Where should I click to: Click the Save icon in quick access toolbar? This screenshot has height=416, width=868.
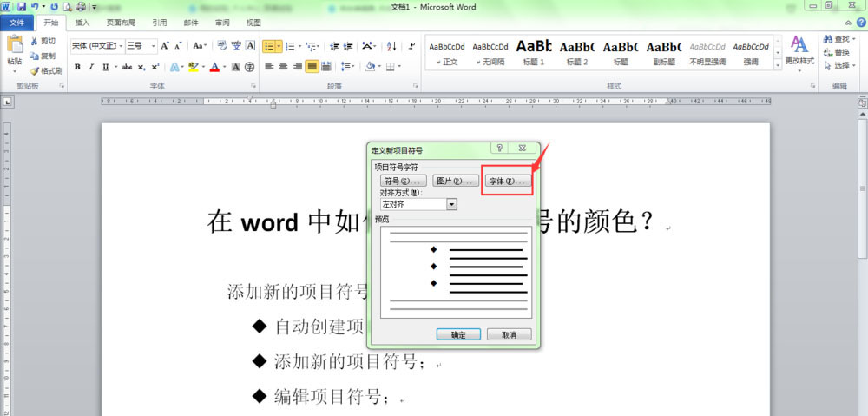(x=22, y=7)
